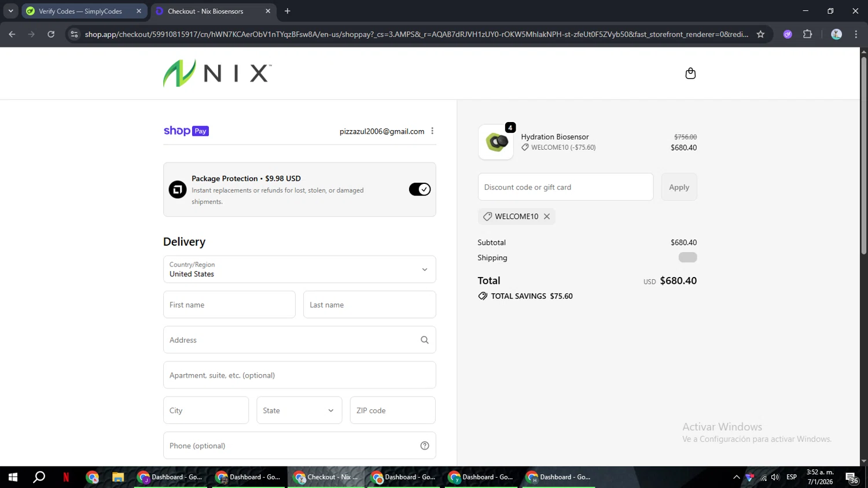The height and width of the screenshot is (488, 868).
Task: Open the Extensions puzzle icon
Action: [x=808, y=34]
